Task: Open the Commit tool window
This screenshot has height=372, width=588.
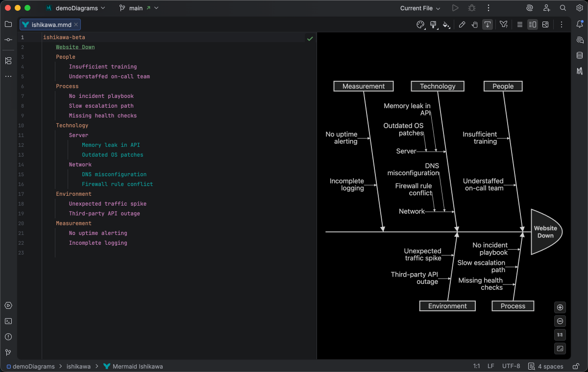Action: [8, 40]
